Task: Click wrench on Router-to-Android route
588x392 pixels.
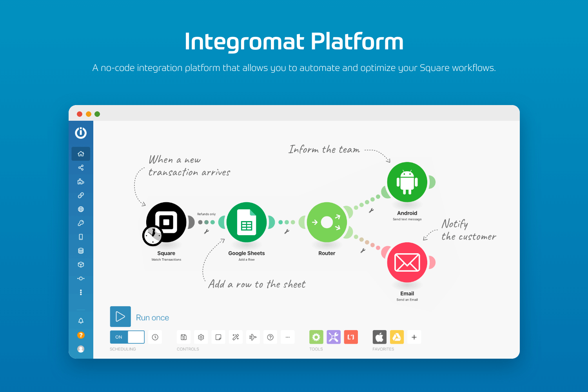Action: click(x=371, y=211)
